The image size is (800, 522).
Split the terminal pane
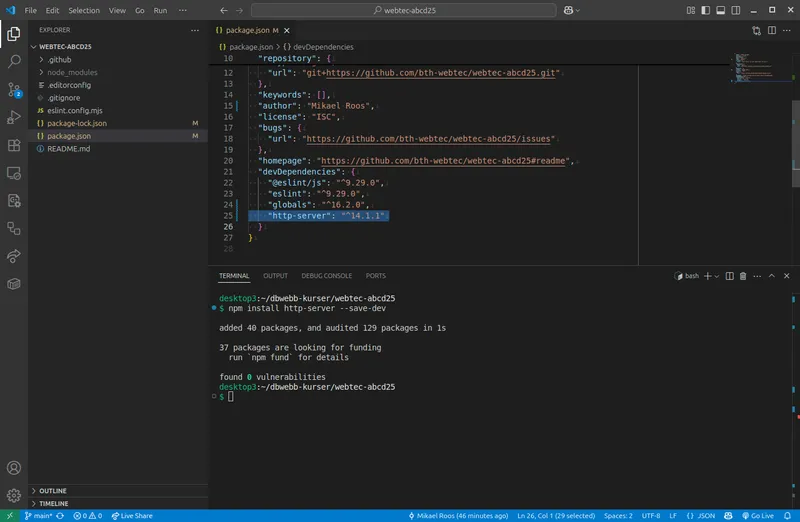pos(730,276)
